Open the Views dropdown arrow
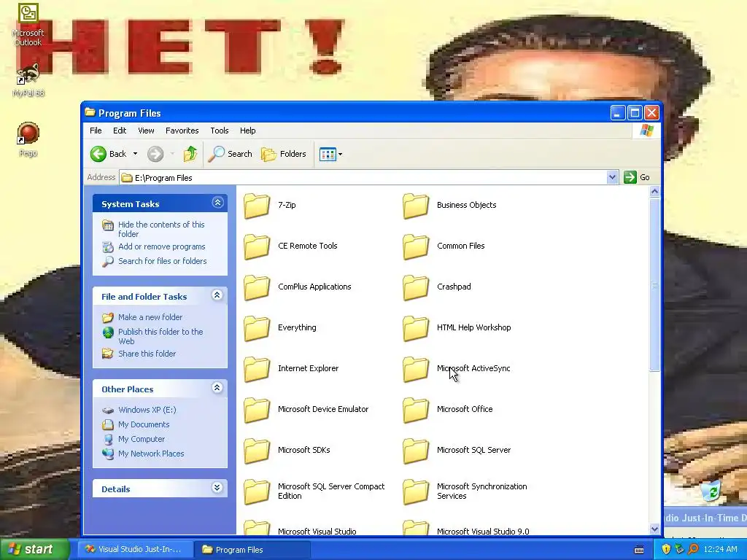The width and height of the screenshot is (747, 560). (x=340, y=155)
